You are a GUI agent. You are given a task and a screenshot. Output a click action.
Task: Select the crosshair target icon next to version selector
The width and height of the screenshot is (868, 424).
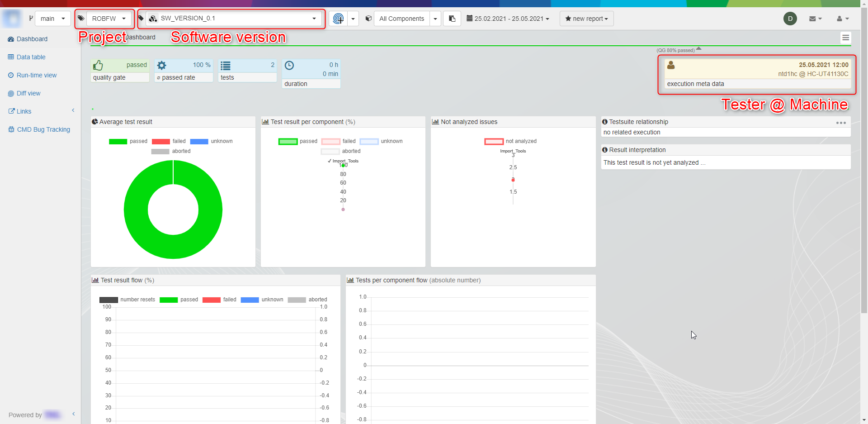(x=338, y=19)
